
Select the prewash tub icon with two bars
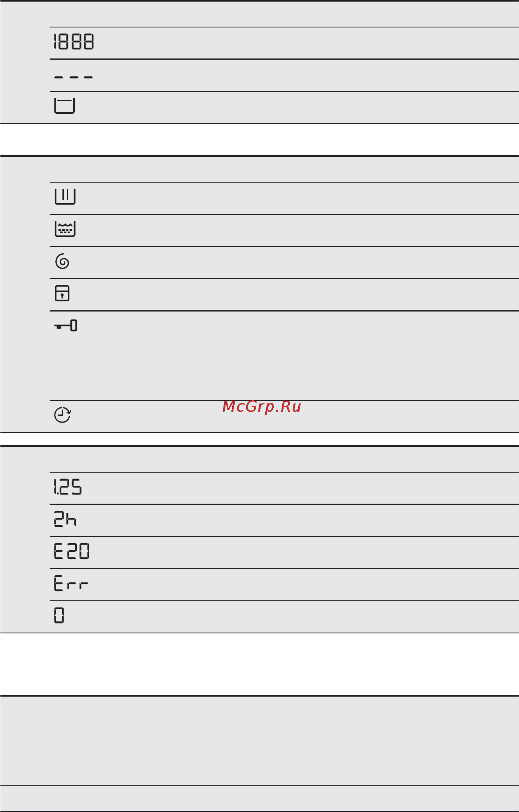pos(65,197)
